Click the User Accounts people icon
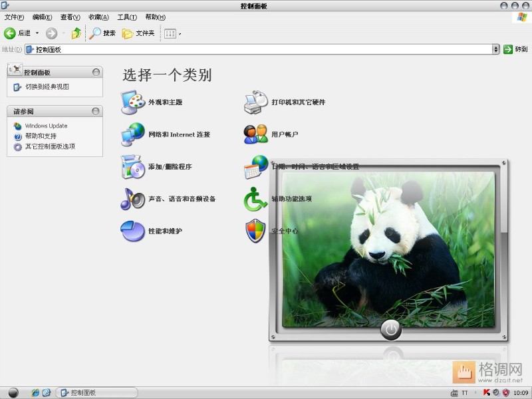532x399 pixels. [255, 134]
